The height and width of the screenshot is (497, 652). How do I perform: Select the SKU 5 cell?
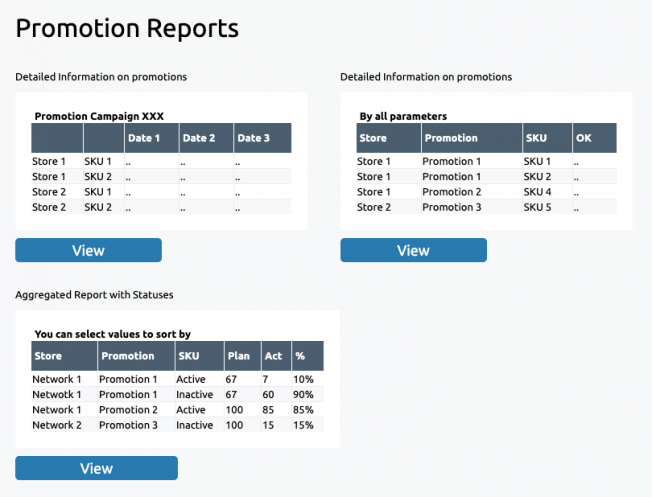537,207
